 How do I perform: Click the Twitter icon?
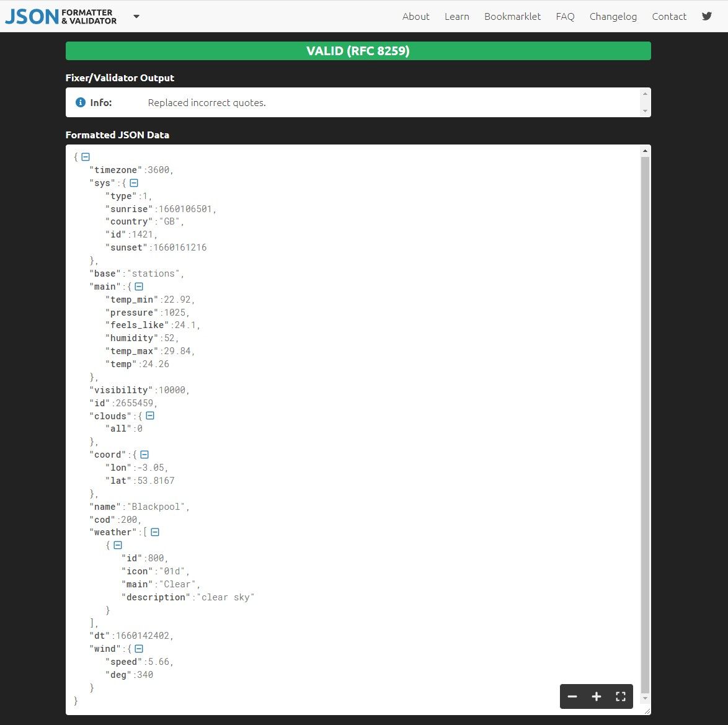(x=706, y=16)
